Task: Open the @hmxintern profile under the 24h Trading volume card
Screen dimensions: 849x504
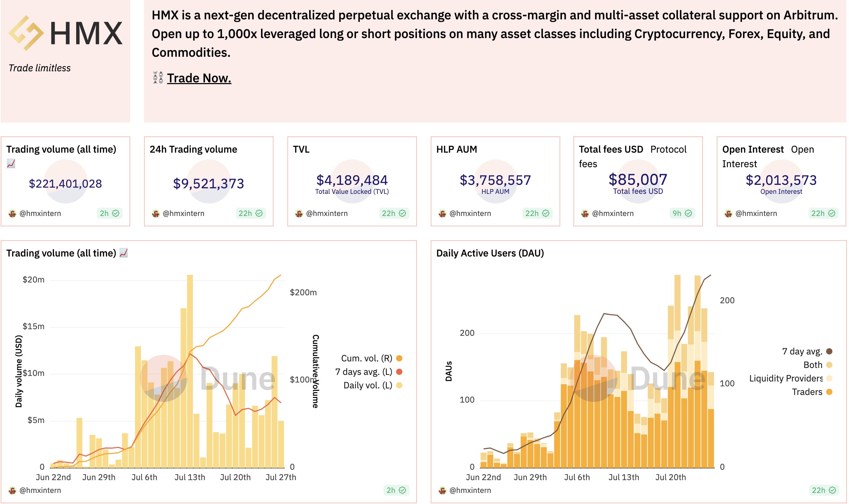Action: (183, 214)
